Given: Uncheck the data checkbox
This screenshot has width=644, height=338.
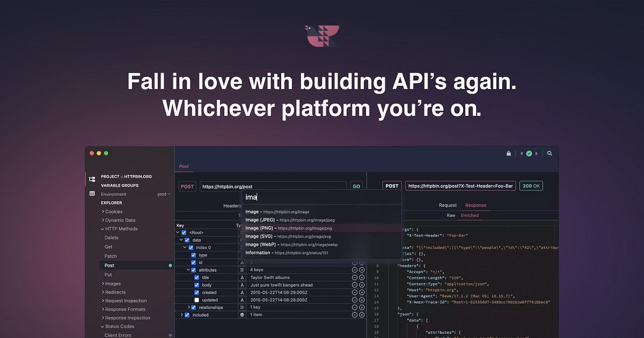Looking at the screenshot, I should coord(187,240).
